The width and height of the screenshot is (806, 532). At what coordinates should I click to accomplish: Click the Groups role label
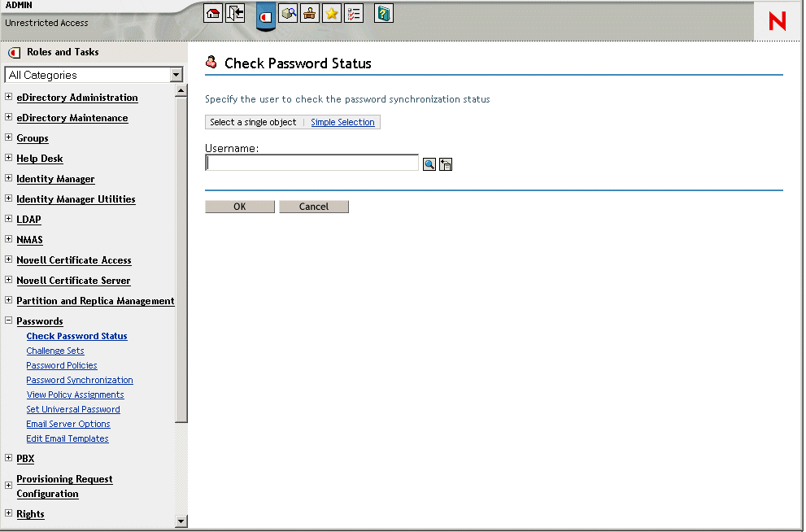tap(33, 138)
